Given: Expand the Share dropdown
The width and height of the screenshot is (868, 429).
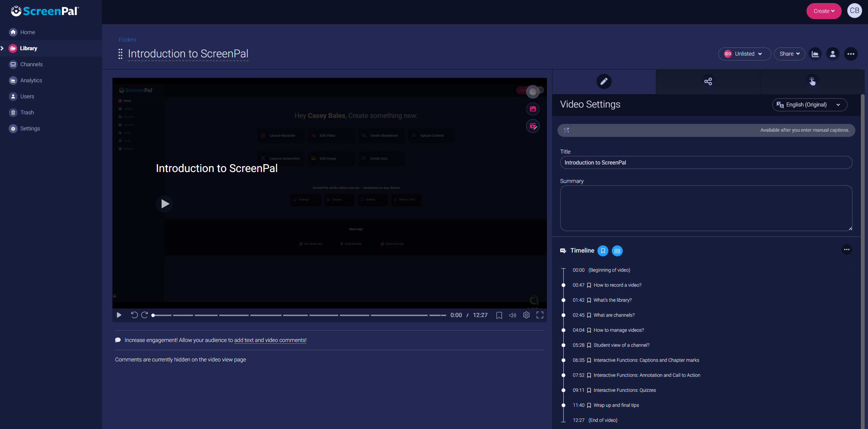Looking at the screenshot, I should click(x=789, y=54).
